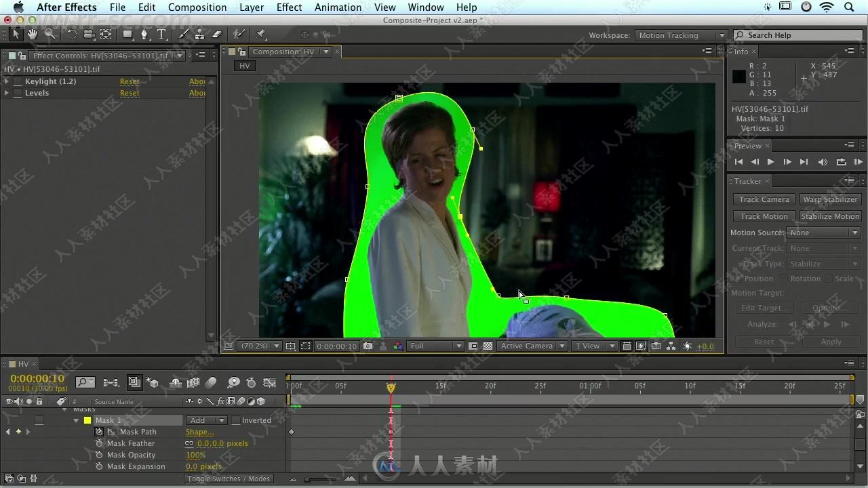The image size is (868, 488).
Task: Toggle the Mask 1 lock box
Action: (x=39, y=420)
